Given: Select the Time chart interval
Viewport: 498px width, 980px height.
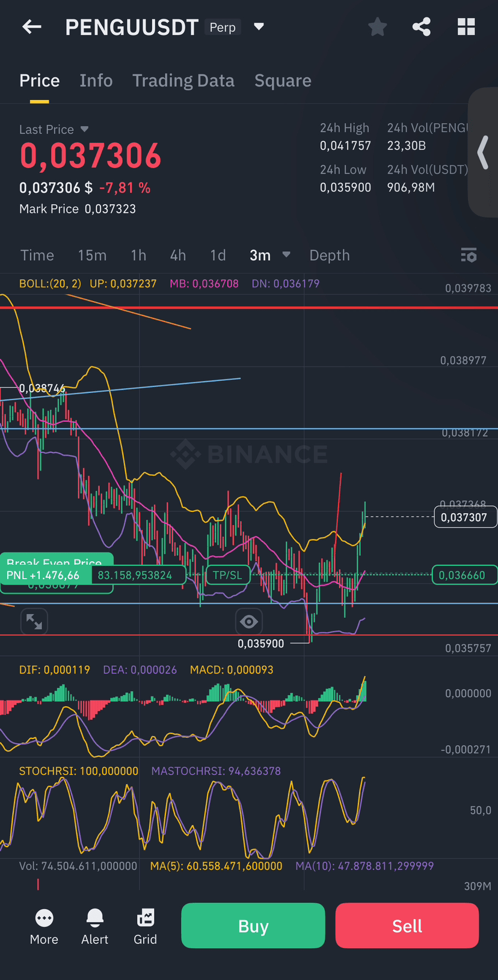Looking at the screenshot, I should coord(37,255).
